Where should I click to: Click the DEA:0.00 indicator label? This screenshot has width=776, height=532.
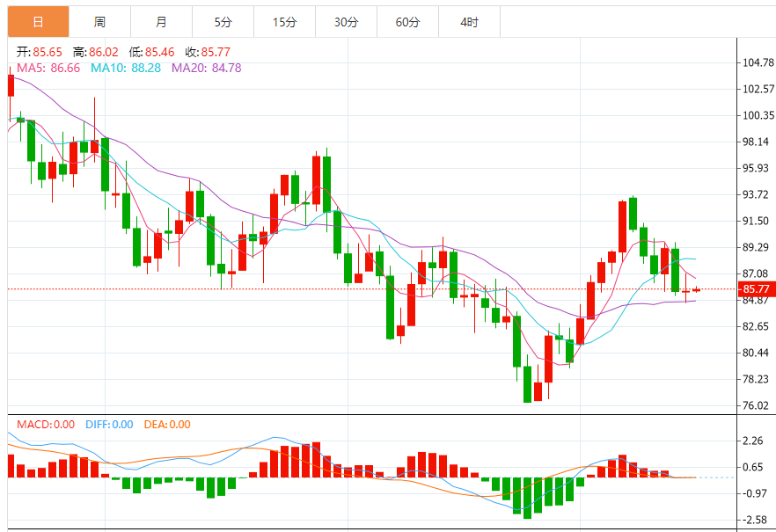(167, 424)
